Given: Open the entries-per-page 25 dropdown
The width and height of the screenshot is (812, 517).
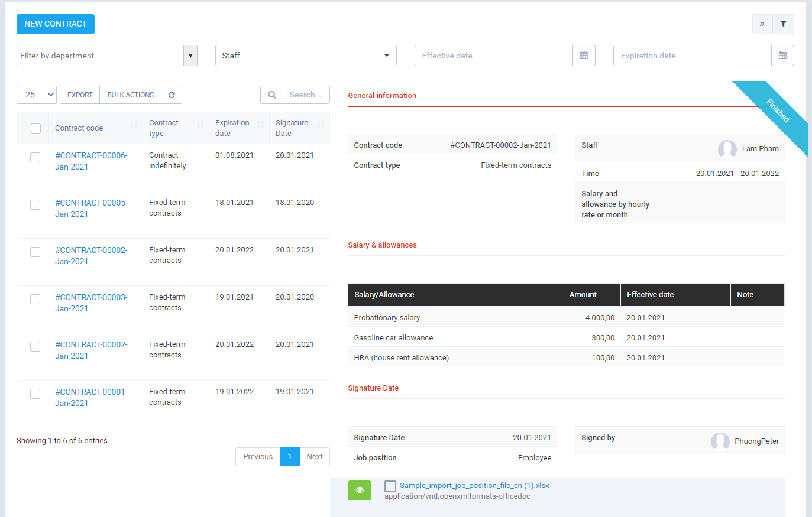Looking at the screenshot, I should [36, 95].
